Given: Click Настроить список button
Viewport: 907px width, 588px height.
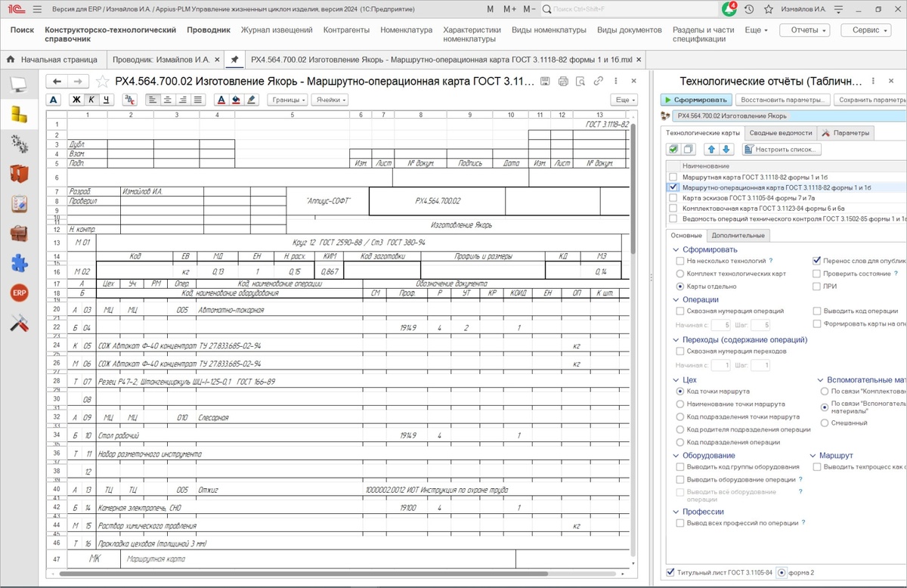Looking at the screenshot, I should coord(781,150).
